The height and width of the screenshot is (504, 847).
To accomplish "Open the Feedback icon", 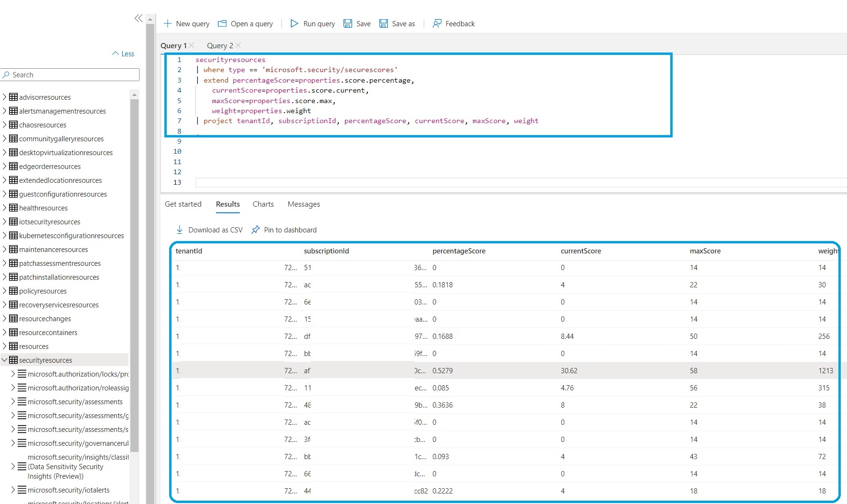I will pos(437,23).
